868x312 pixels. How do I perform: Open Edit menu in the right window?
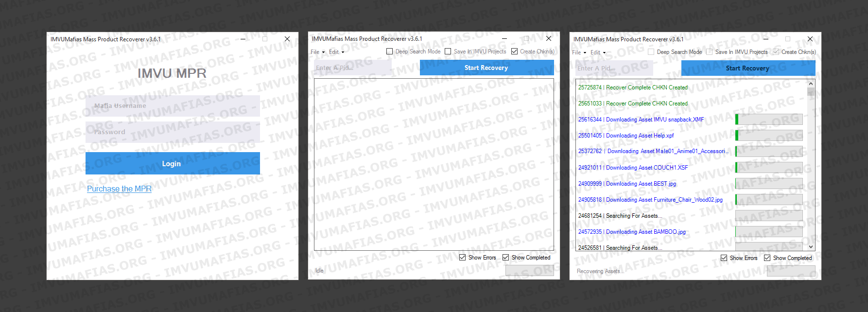tap(598, 52)
